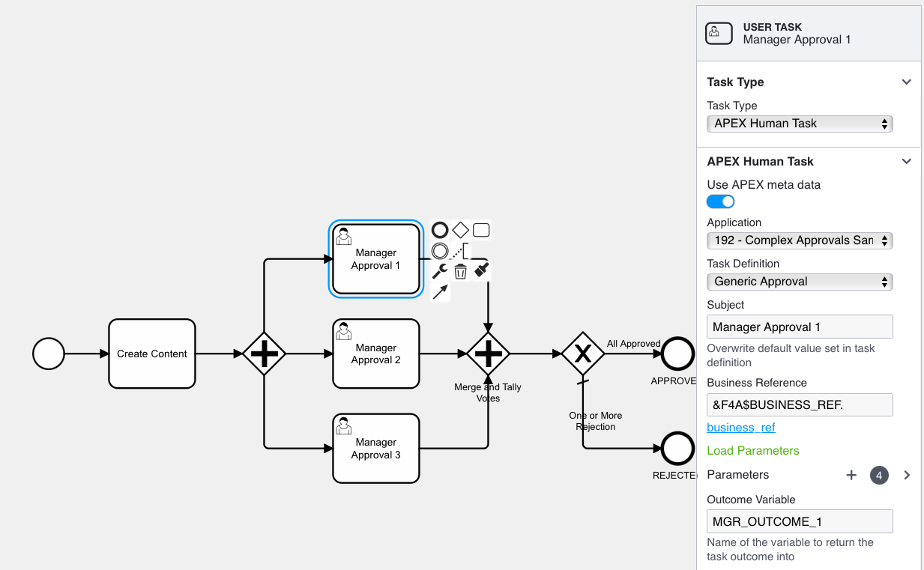Collapse the APEX Human Task section
The width and height of the screenshot is (924, 570).
(x=906, y=162)
